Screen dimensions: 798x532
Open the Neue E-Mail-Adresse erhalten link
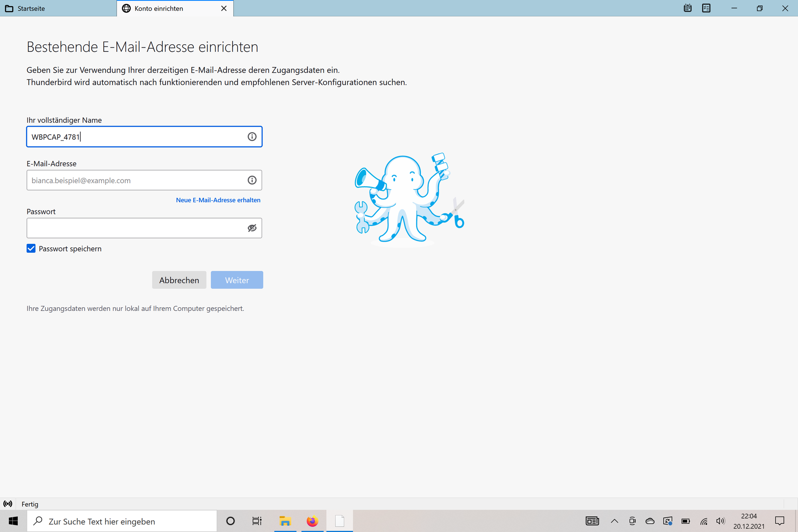(218, 200)
